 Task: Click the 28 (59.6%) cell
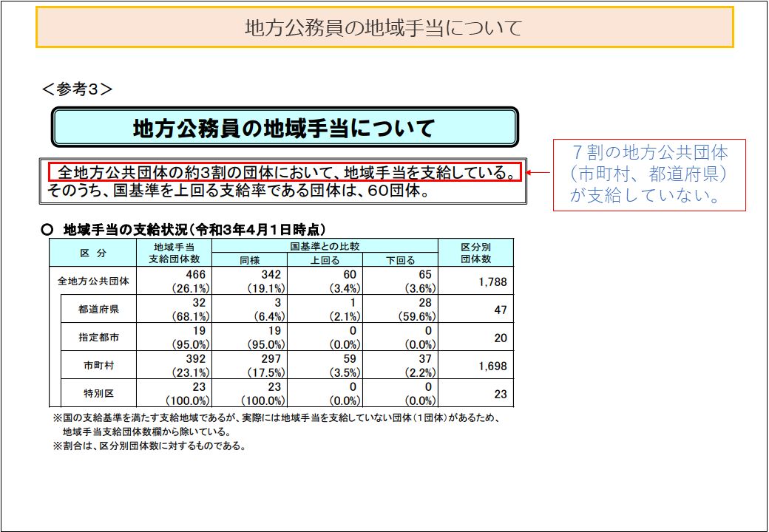pyautogui.click(x=400, y=309)
